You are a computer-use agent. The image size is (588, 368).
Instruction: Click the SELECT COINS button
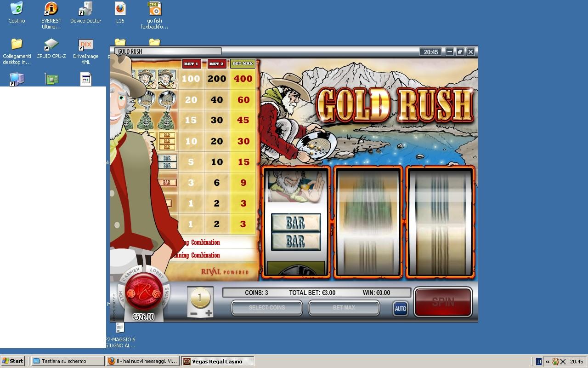tap(267, 308)
